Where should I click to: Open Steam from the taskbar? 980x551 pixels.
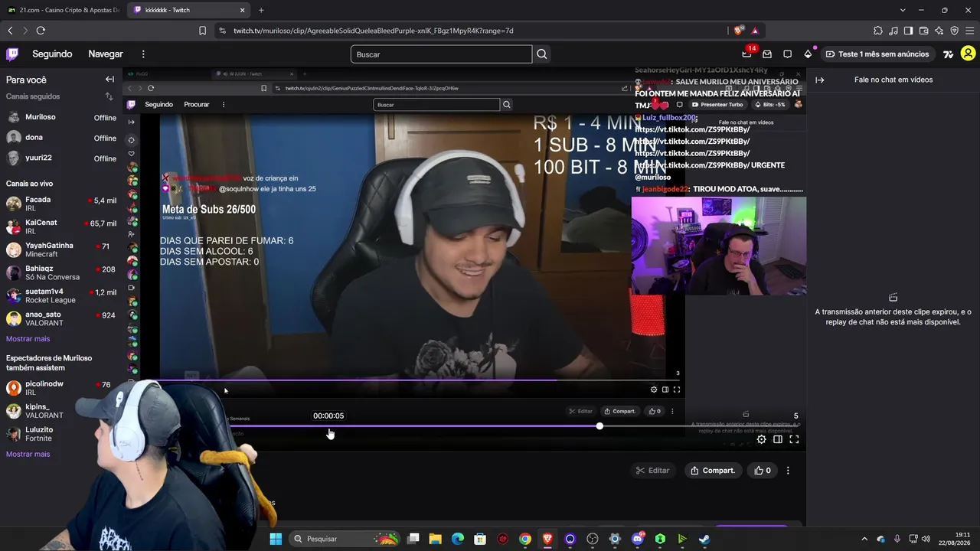(704, 539)
